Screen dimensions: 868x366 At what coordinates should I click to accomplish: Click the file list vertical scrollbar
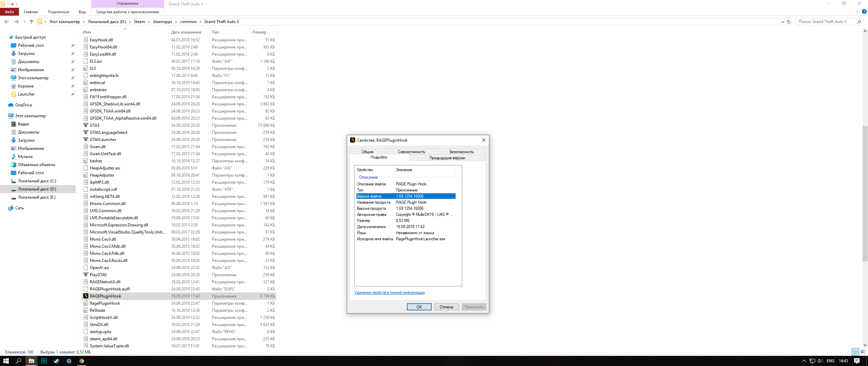(865, 193)
